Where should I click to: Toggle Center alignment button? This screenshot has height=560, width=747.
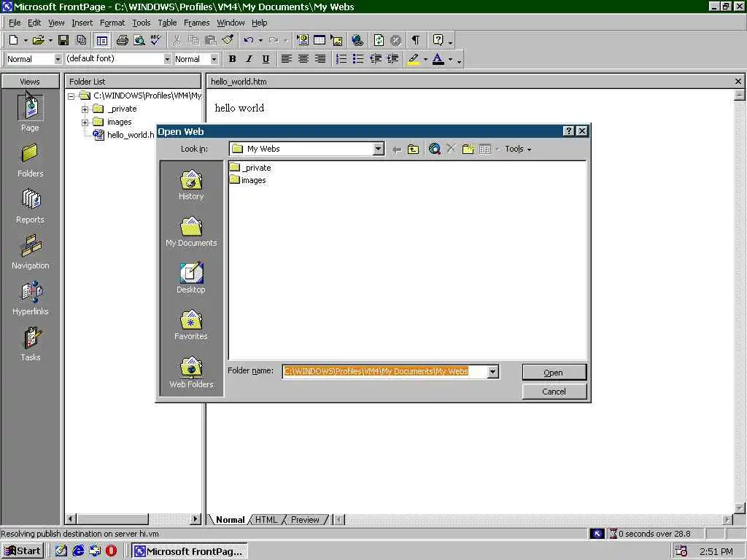(303, 59)
